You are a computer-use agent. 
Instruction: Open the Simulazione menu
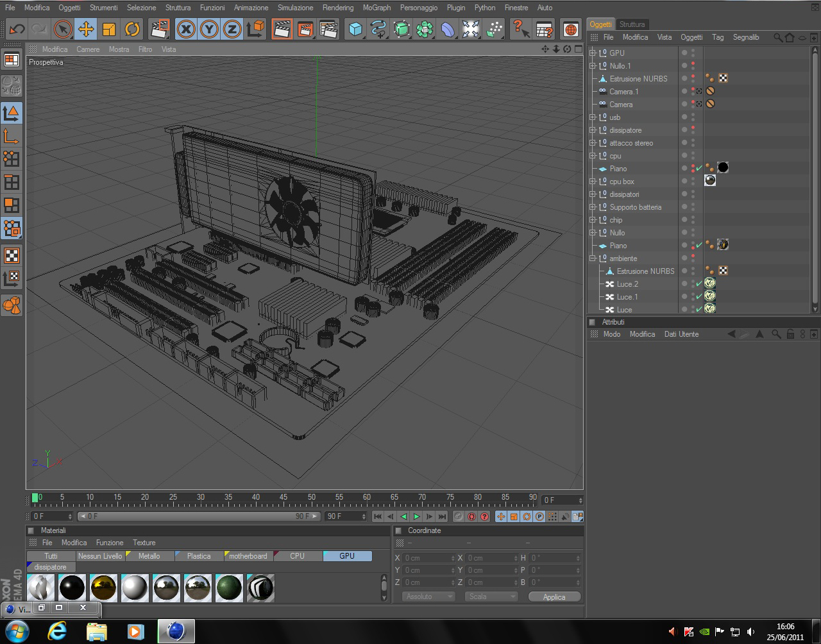click(x=295, y=8)
